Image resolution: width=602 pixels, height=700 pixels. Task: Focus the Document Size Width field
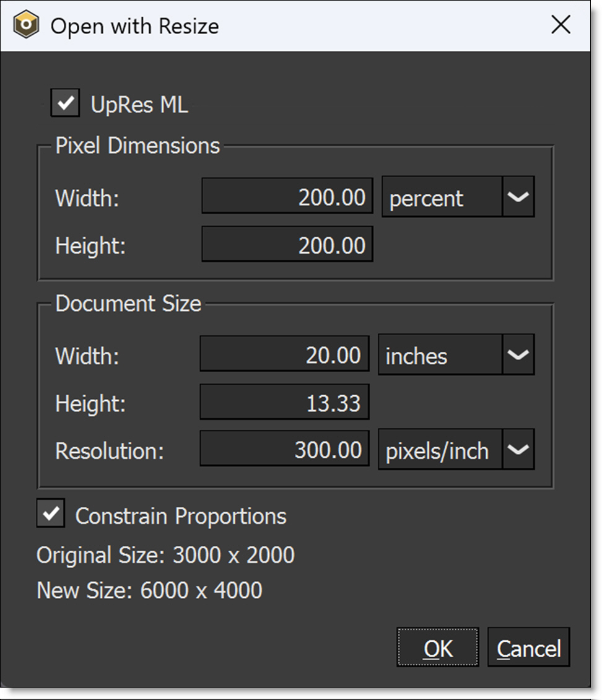click(x=285, y=355)
